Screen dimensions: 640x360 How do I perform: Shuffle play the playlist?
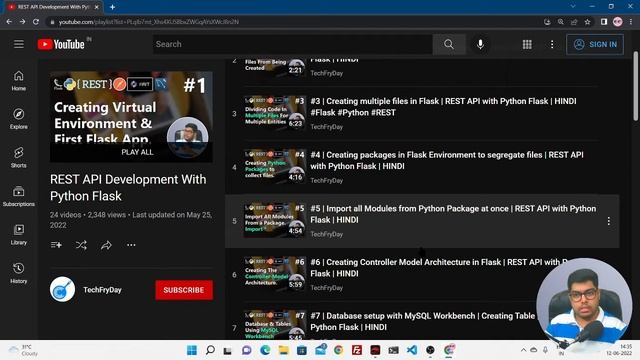tap(81, 245)
